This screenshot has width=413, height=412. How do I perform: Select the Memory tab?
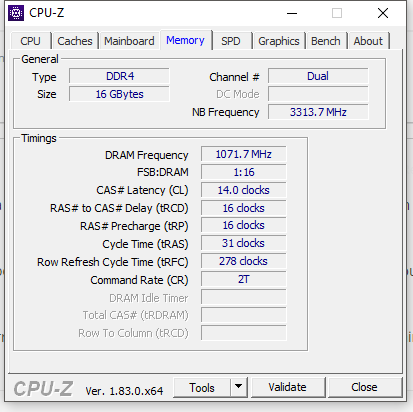coord(185,40)
